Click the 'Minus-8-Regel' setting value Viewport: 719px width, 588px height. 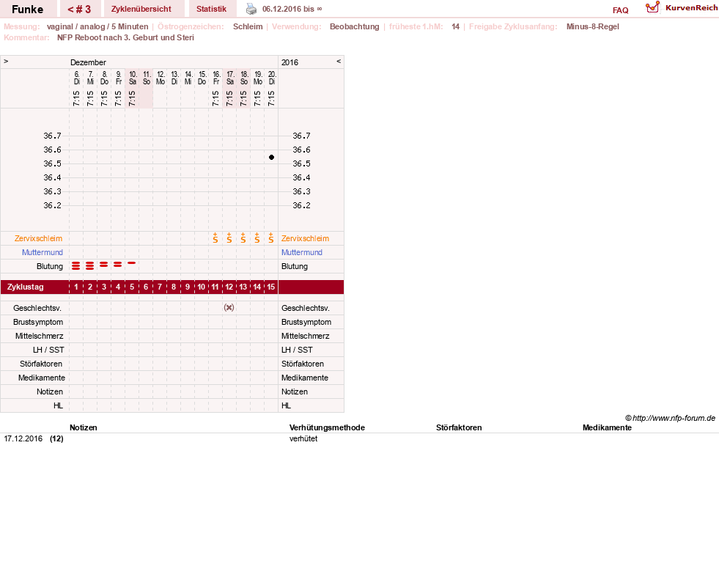point(592,26)
